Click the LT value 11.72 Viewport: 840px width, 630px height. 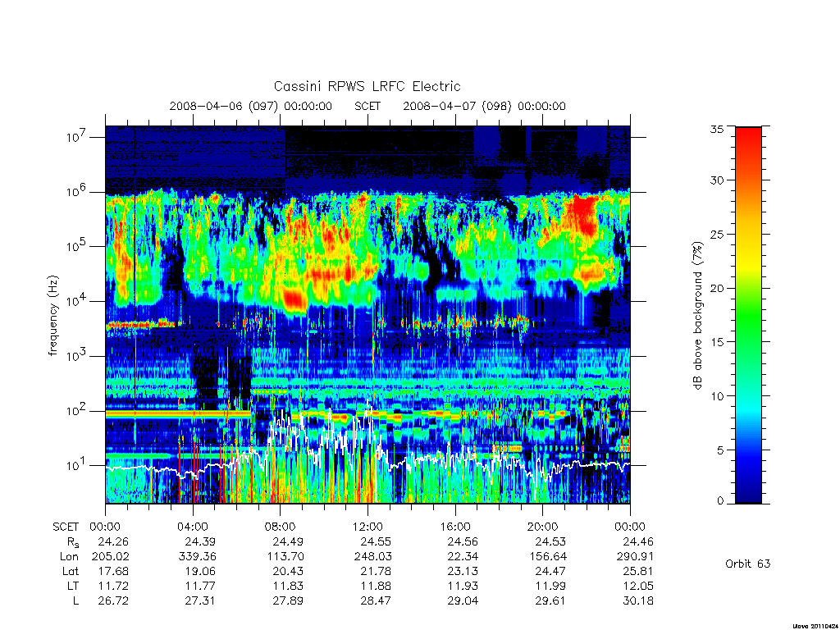point(113,586)
